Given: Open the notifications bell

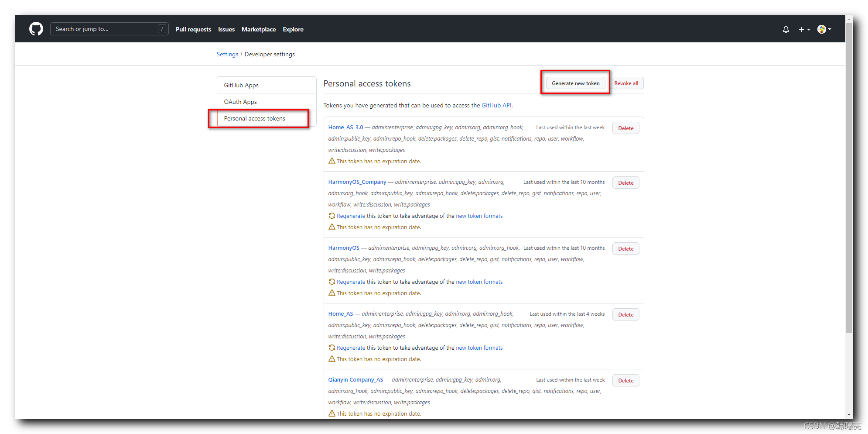Looking at the screenshot, I should point(786,30).
